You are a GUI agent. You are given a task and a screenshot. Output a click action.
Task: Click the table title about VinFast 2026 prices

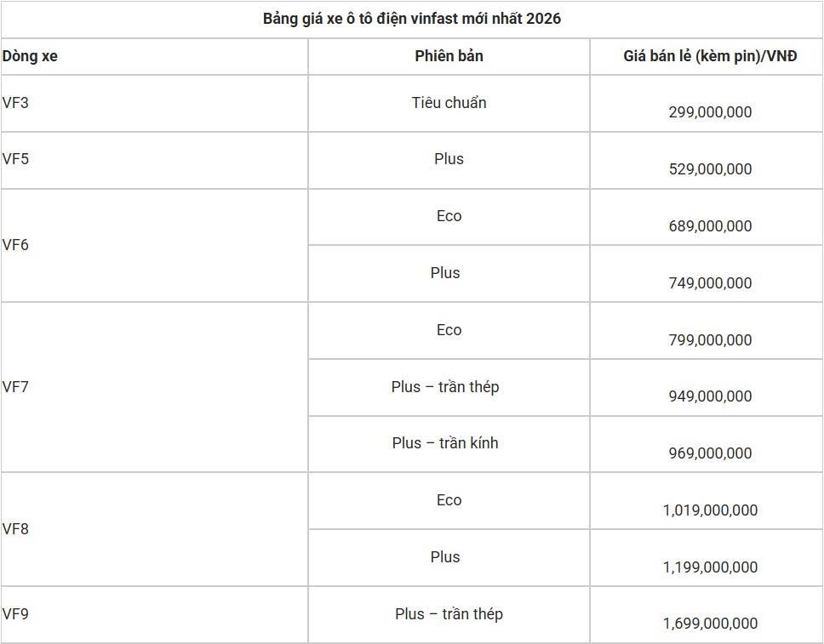coord(412,19)
